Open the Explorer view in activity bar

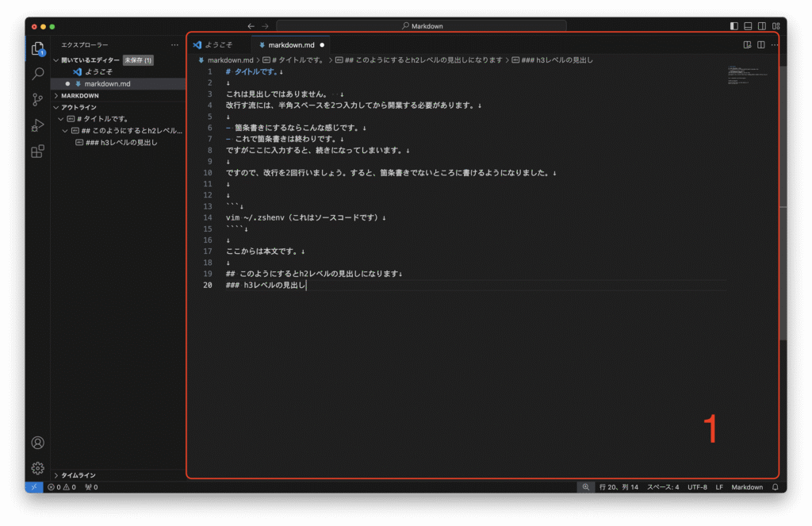click(38, 48)
